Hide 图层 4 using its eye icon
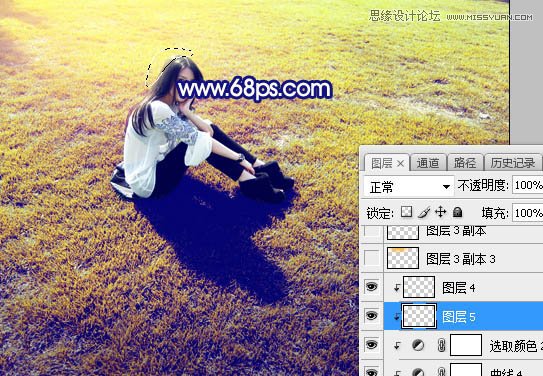This screenshot has height=376, width=543. (x=371, y=287)
